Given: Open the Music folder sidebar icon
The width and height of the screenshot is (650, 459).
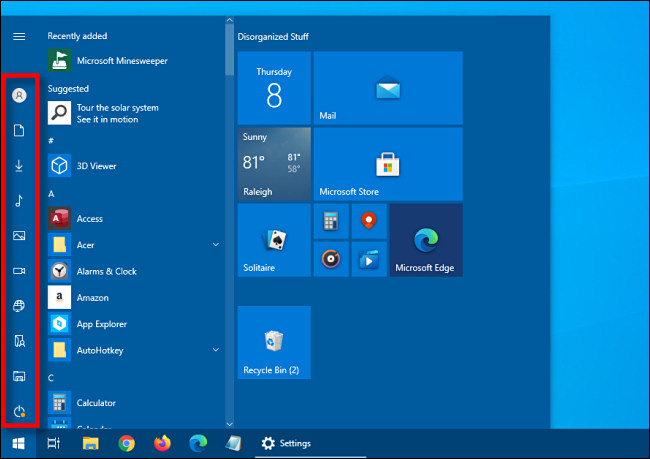Looking at the screenshot, I should (x=19, y=200).
